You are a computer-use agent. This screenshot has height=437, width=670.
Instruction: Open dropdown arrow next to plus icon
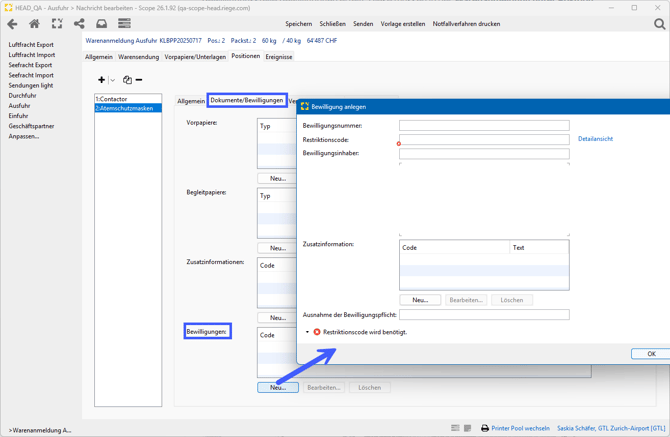point(112,80)
